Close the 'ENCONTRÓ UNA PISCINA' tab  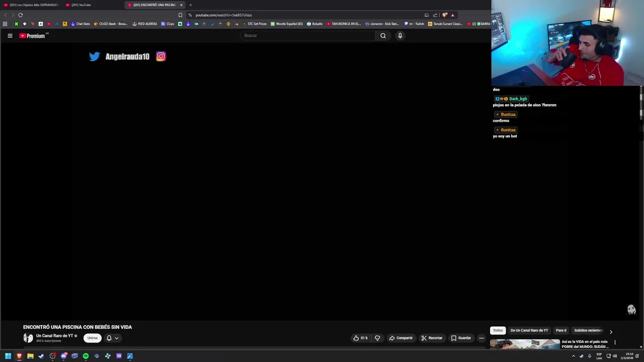pos(181,5)
